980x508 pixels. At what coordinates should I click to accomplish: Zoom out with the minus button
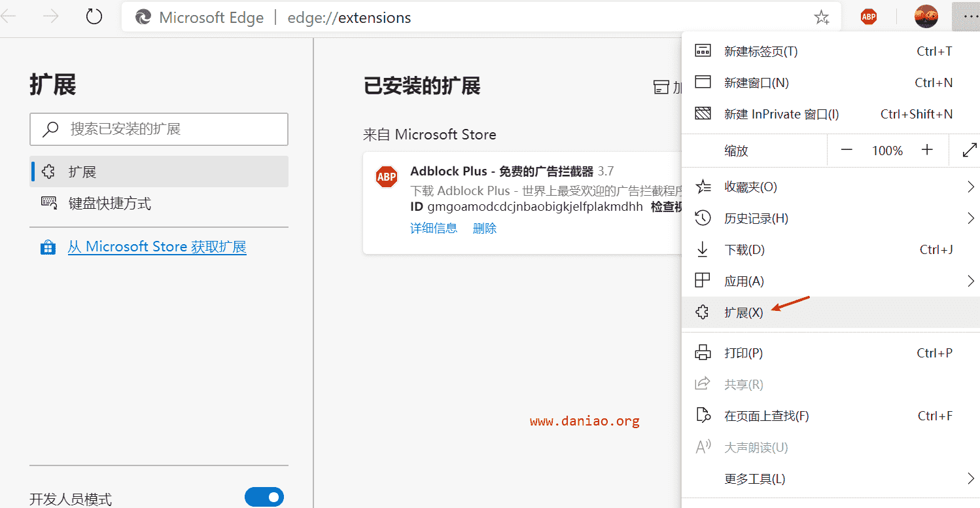[847, 151]
